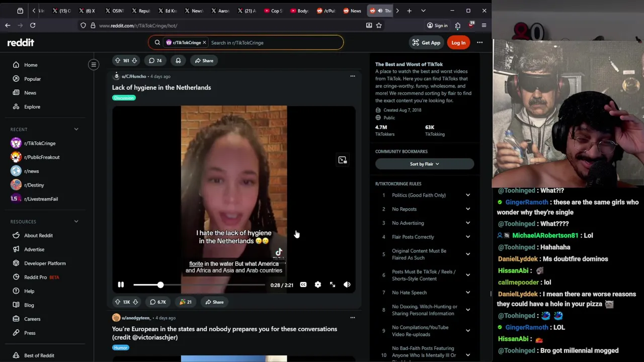Click Log In button
Screen dimensions: 644x362
(x=458, y=43)
